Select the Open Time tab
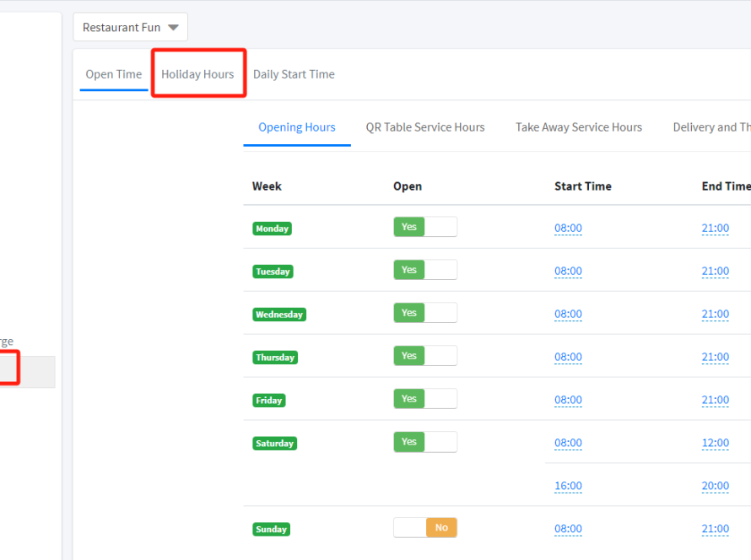751x560 pixels. click(x=114, y=74)
